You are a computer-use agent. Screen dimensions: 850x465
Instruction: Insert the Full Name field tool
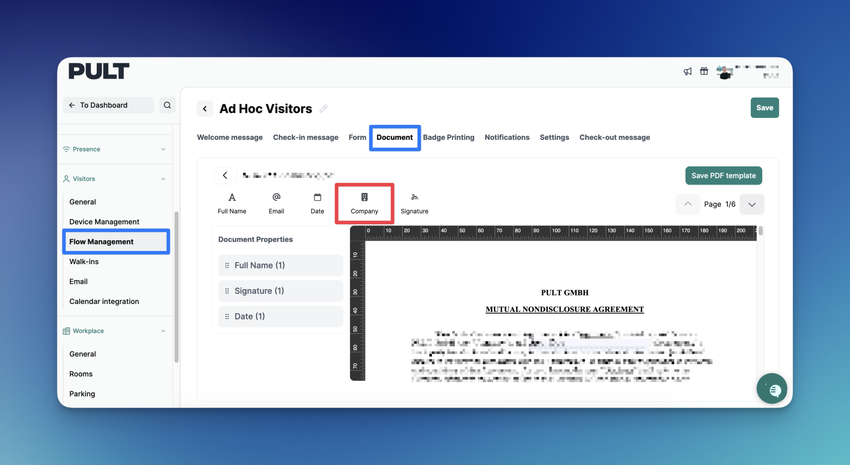(x=232, y=203)
